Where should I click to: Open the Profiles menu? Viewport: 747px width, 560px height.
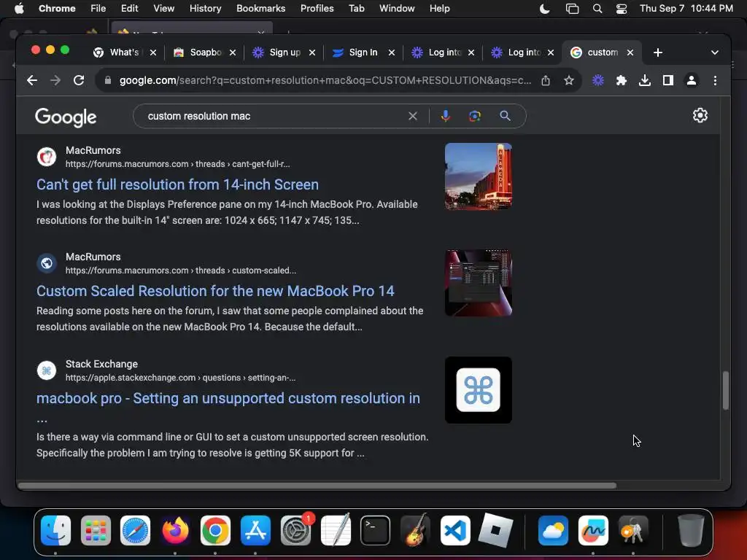click(317, 9)
